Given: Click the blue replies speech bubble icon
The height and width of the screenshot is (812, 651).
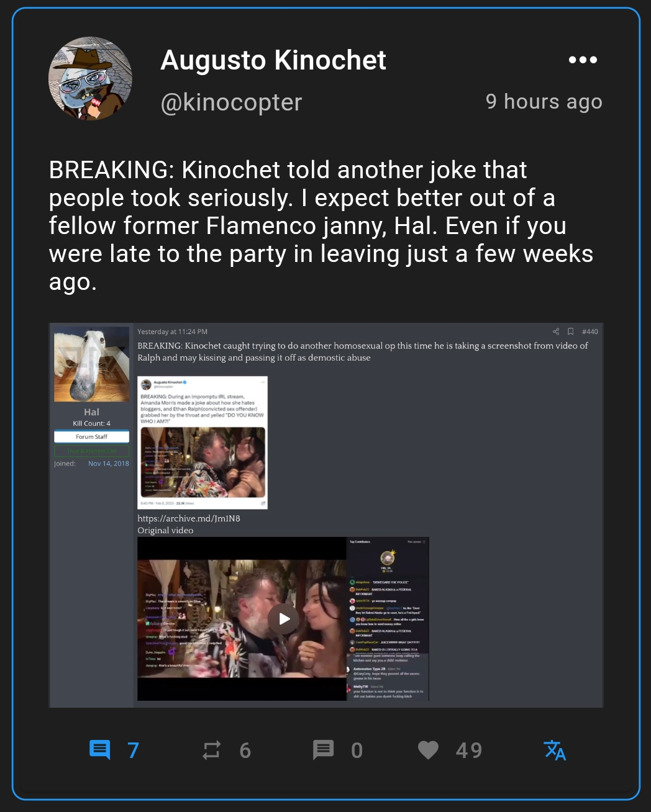Looking at the screenshot, I should (x=99, y=750).
